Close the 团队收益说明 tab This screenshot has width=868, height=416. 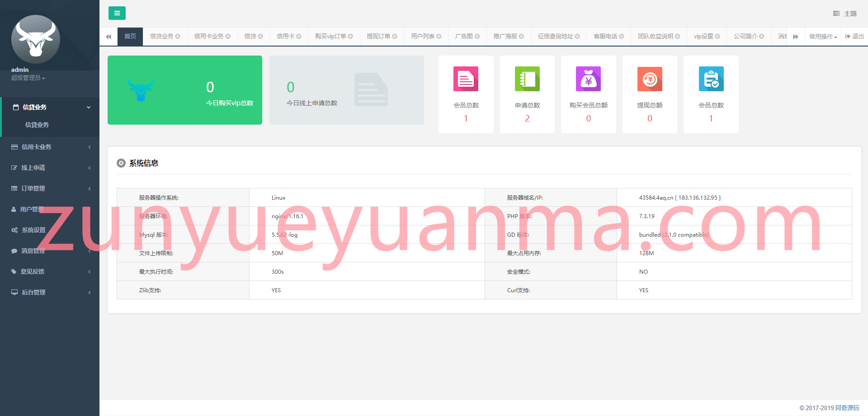tap(678, 37)
